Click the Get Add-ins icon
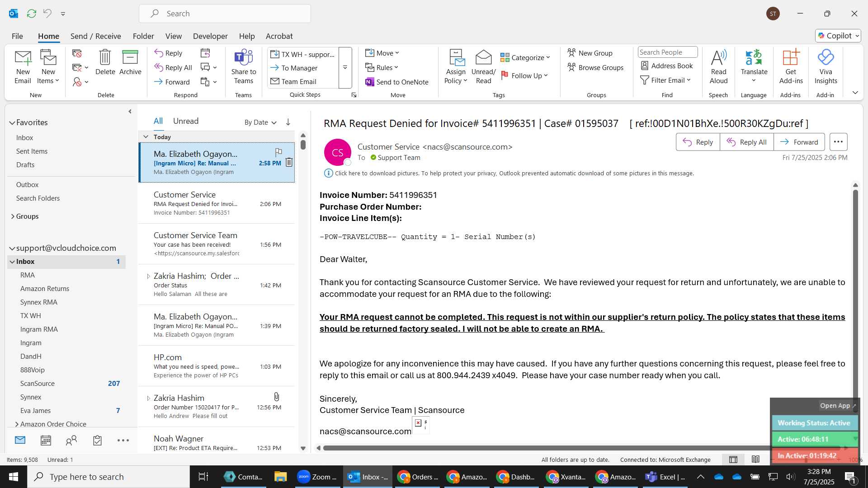The width and height of the screenshot is (868, 488). (x=791, y=58)
